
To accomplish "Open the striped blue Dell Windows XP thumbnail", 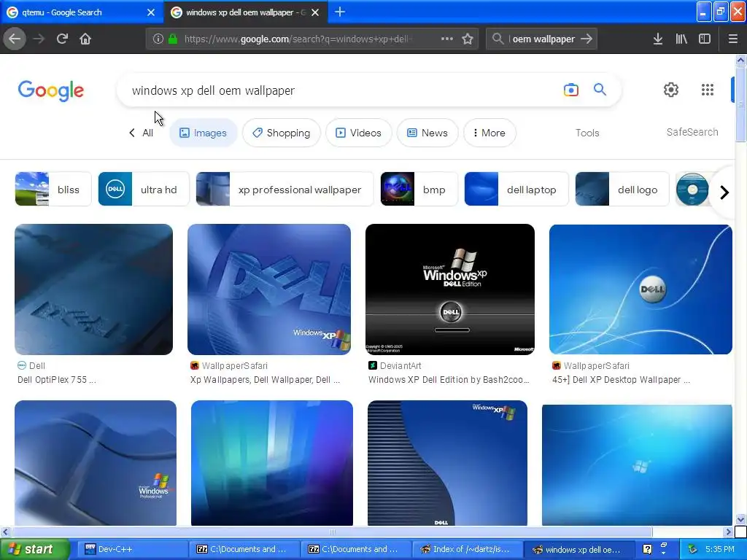I will tap(447, 463).
